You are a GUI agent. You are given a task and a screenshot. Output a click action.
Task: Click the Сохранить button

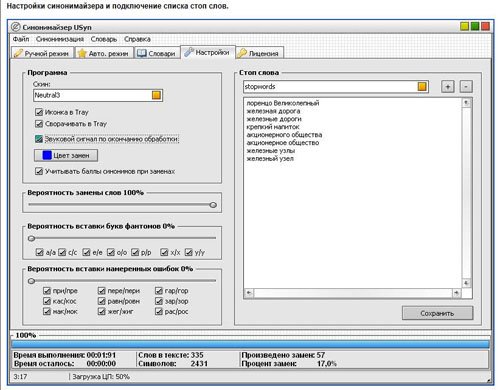(x=437, y=313)
